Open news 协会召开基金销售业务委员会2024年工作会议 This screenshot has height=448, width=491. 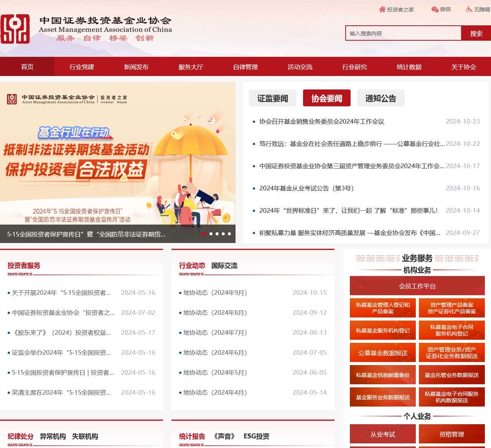pos(321,121)
